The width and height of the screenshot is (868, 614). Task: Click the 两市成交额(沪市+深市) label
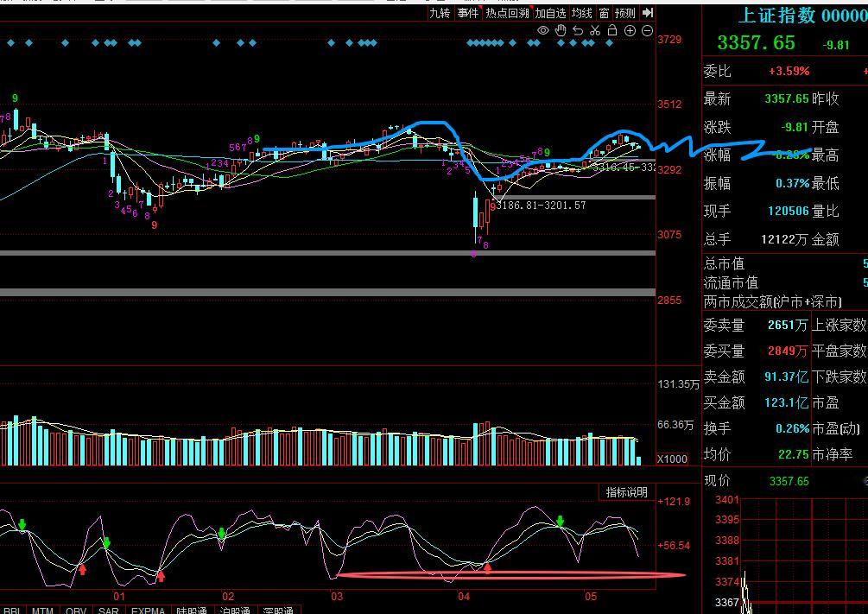coord(772,301)
